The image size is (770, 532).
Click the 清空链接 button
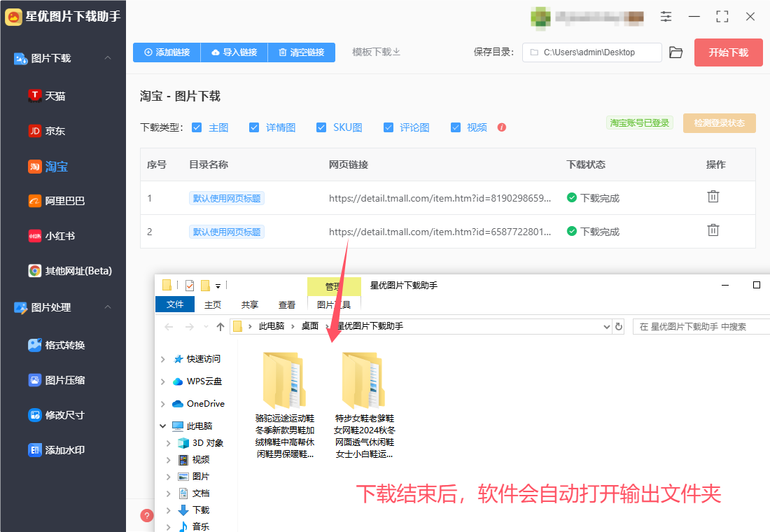[x=302, y=52]
